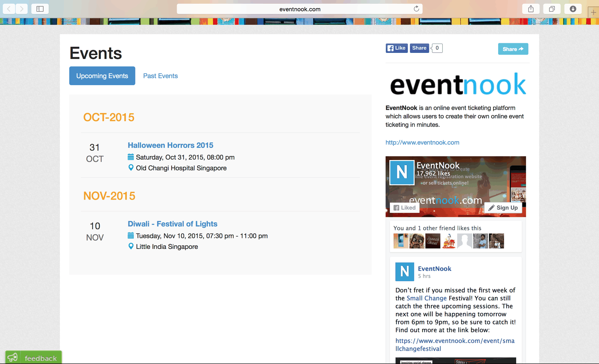Click the calendar icon for Halloween Horrors
The width and height of the screenshot is (599, 364).
click(131, 157)
